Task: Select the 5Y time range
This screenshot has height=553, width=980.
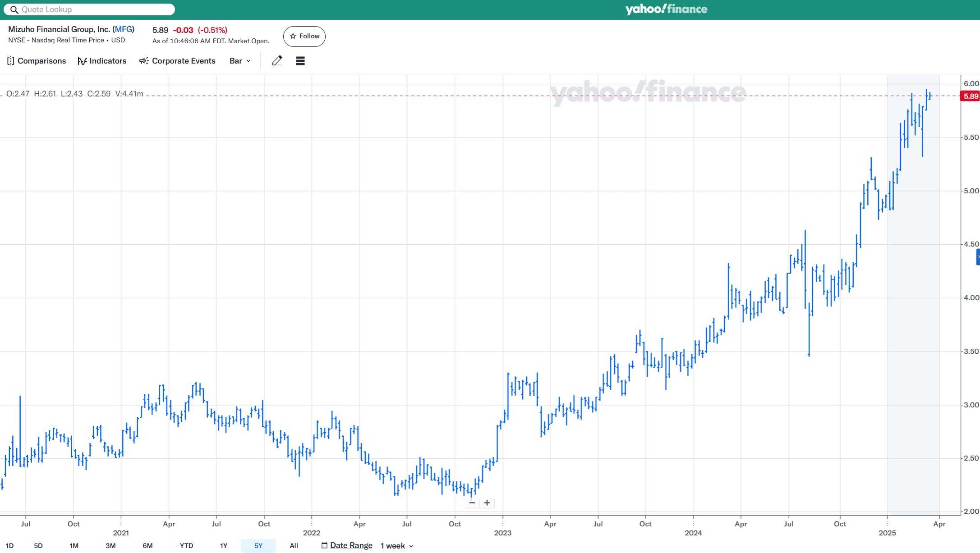Action: pyautogui.click(x=258, y=546)
